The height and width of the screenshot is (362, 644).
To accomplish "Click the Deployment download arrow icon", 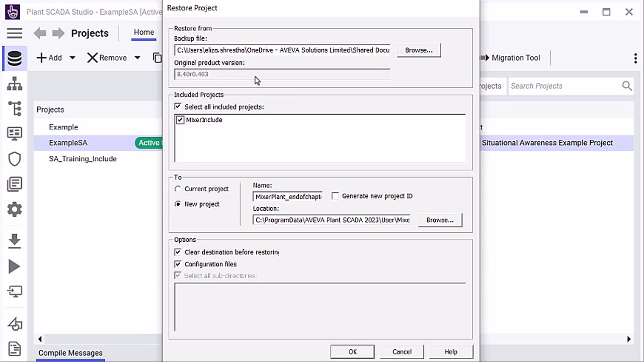I will coord(15,241).
